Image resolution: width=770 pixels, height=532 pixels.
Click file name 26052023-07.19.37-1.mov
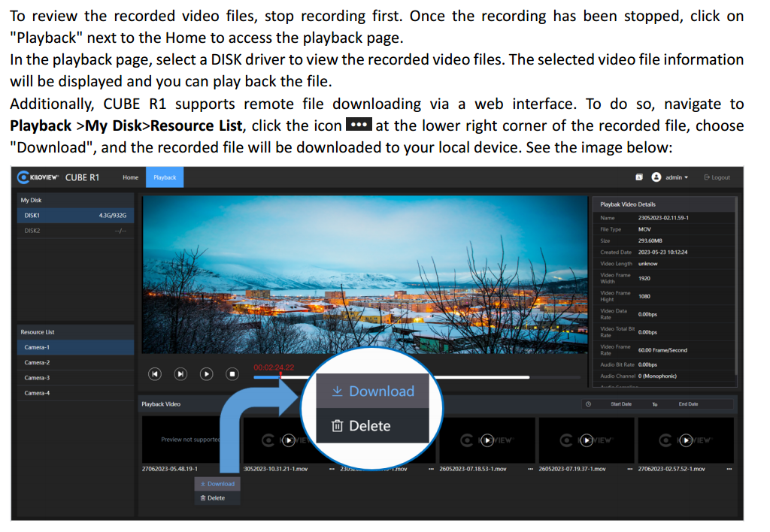(x=572, y=469)
